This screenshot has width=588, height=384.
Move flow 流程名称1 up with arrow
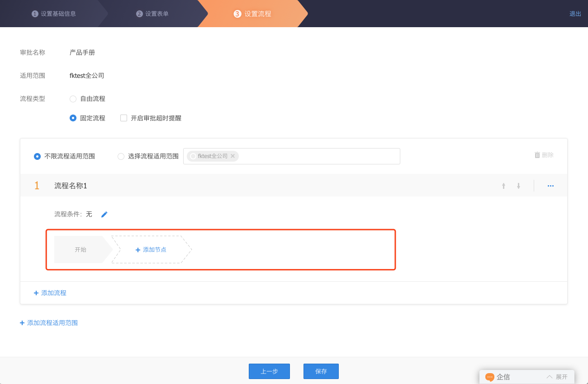coord(503,186)
